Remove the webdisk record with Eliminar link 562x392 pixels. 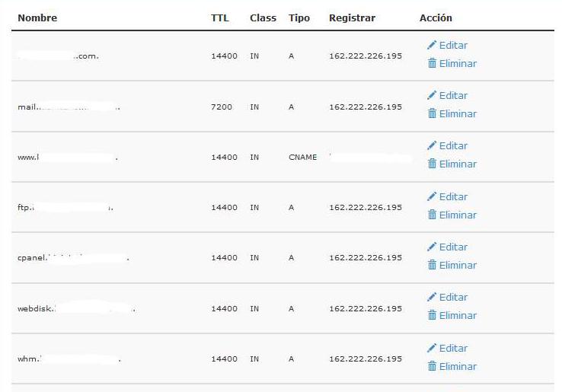pos(458,315)
